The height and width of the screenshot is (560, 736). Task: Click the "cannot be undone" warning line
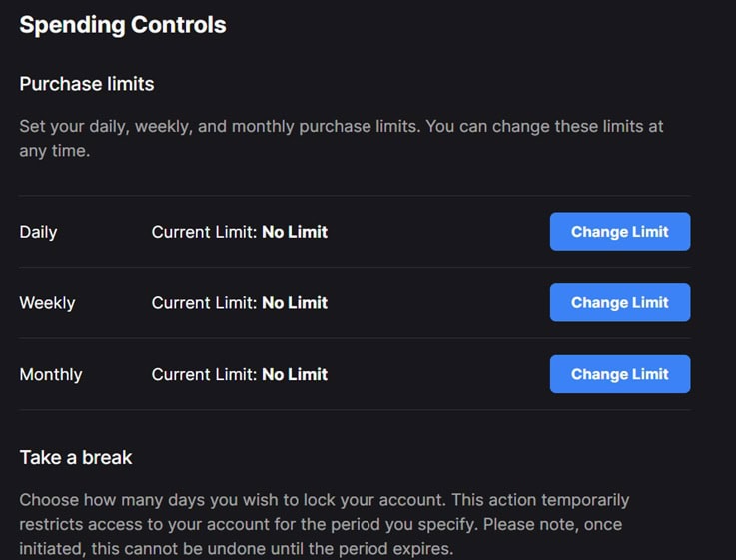(x=236, y=548)
